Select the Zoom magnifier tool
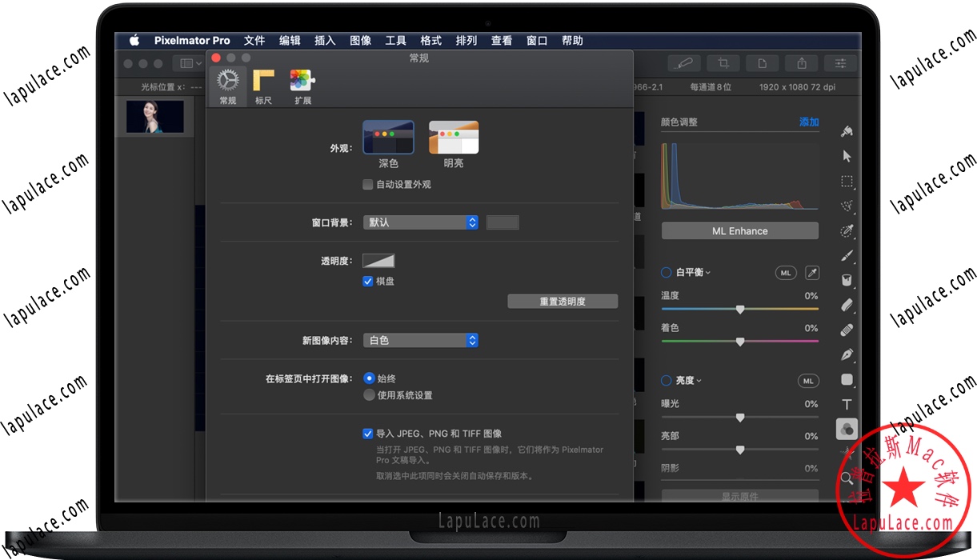The height and width of the screenshot is (560, 977). click(x=846, y=478)
